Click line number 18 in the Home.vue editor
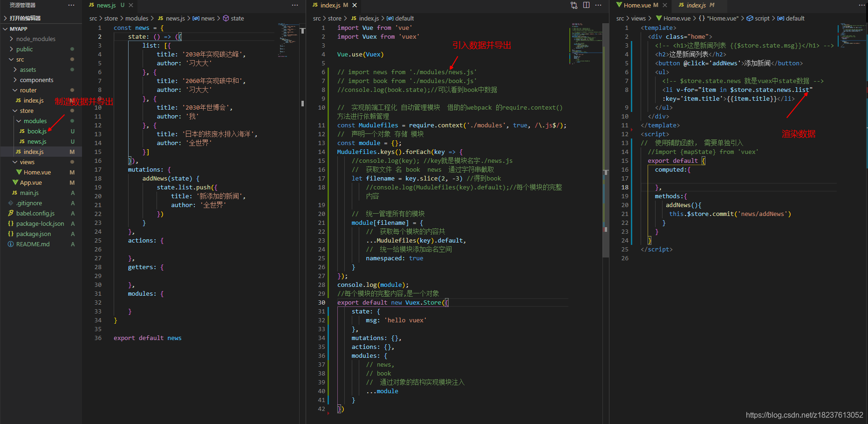The height and width of the screenshot is (424, 868). pyautogui.click(x=625, y=187)
